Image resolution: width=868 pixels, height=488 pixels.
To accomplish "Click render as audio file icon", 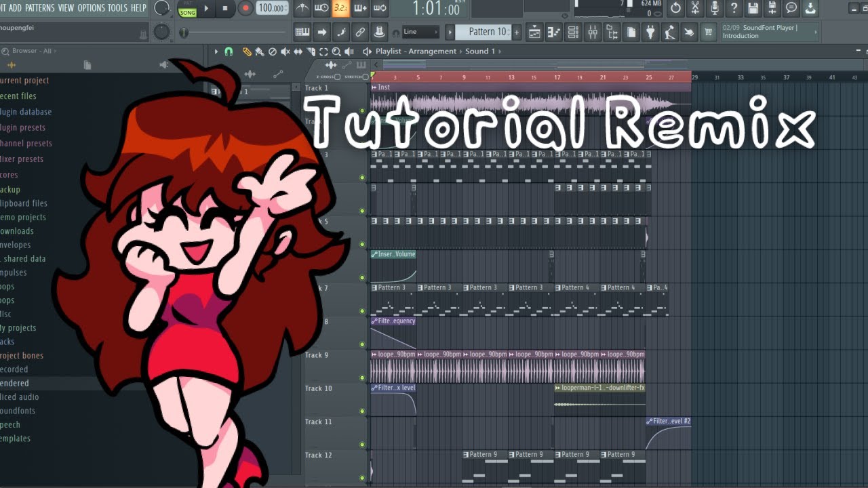I will point(772,8).
